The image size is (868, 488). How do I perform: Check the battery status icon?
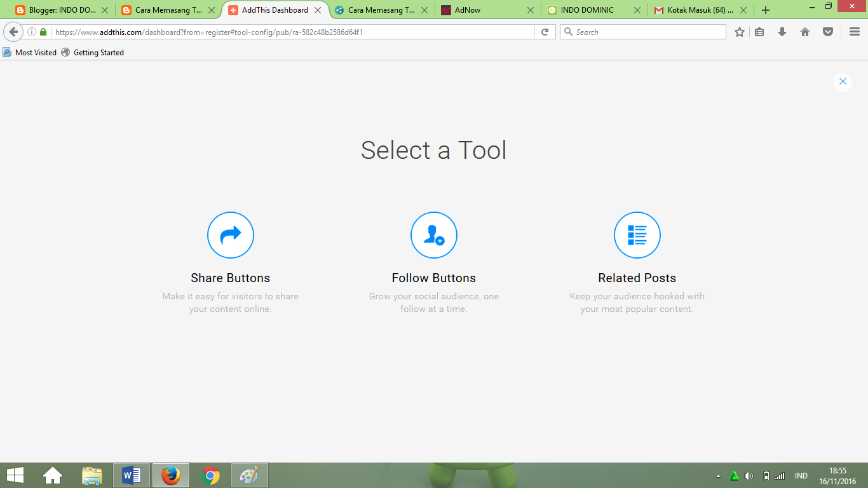766,476
